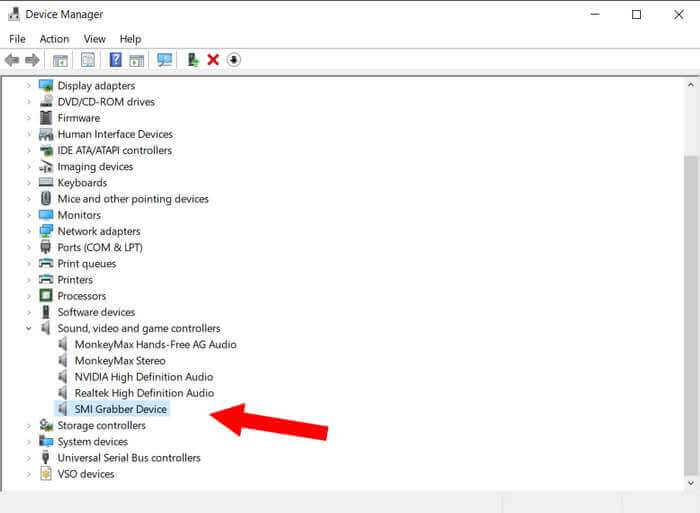
Task: Click the scrollbar down arrow
Action: (691, 483)
